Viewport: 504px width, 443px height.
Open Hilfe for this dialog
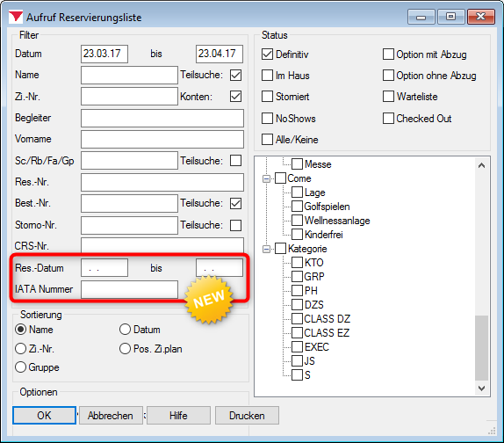pos(179,416)
